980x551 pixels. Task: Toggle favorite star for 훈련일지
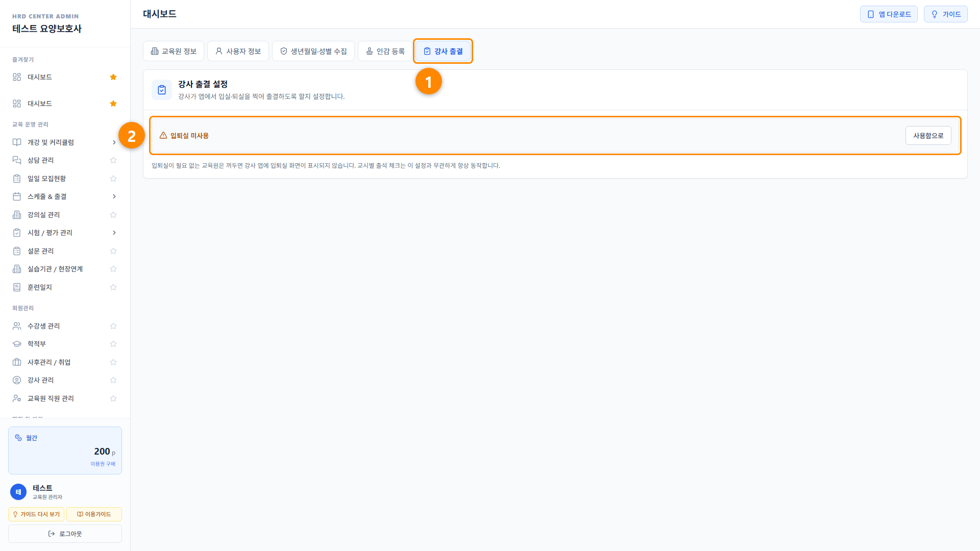pyautogui.click(x=113, y=287)
